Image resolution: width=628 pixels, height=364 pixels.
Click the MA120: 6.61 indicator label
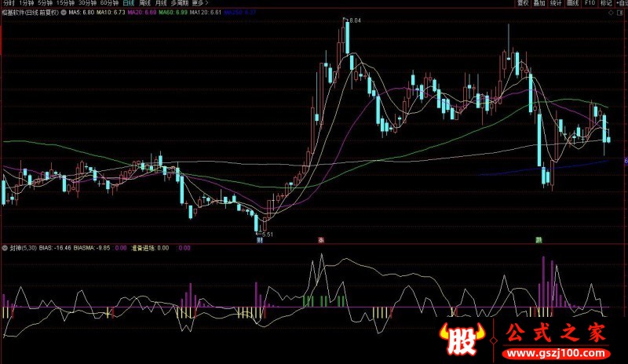point(206,13)
